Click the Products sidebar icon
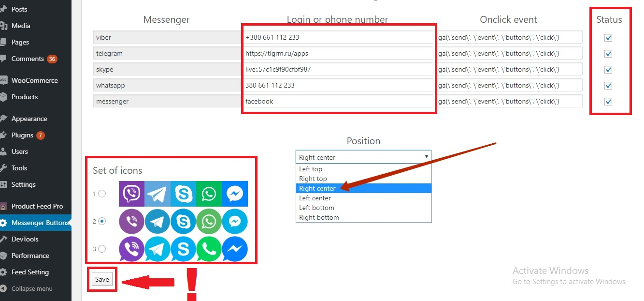The image size is (644, 301). pos(3,97)
